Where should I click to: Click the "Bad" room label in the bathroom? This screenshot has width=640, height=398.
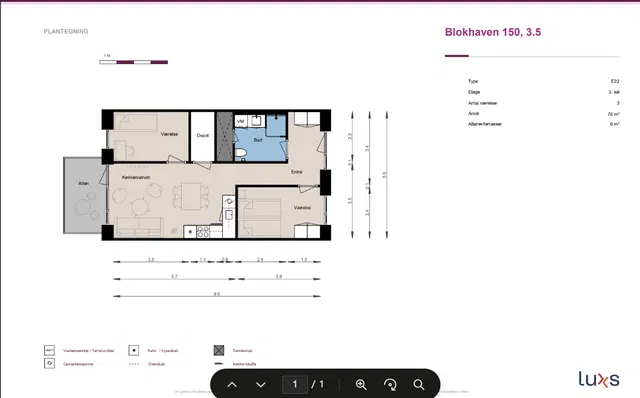click(258, 140)
